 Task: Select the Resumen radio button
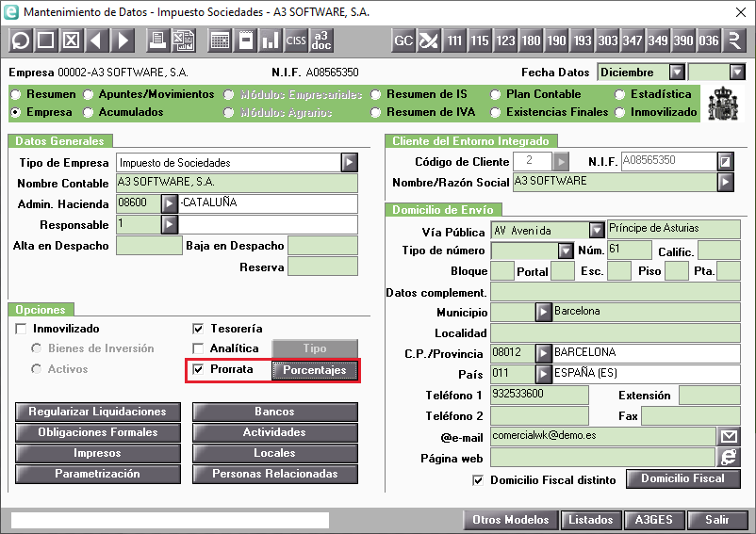pyautogui.click(x=16, y=94)
